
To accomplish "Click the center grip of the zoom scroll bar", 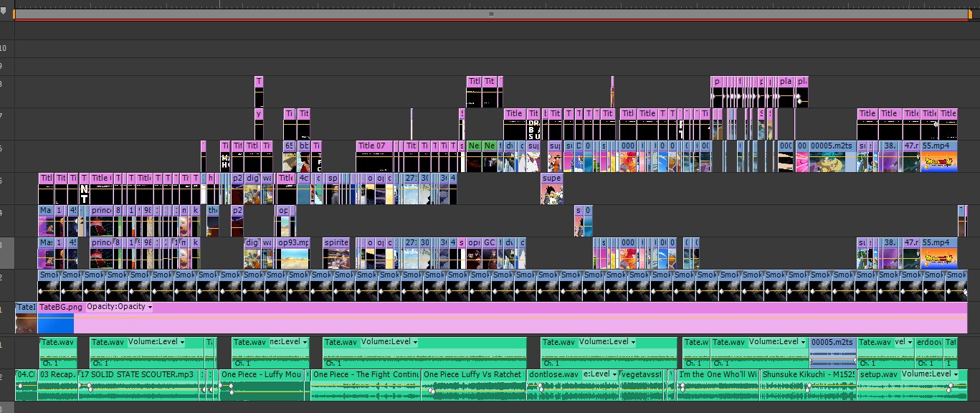I will [x=491, y=14].
